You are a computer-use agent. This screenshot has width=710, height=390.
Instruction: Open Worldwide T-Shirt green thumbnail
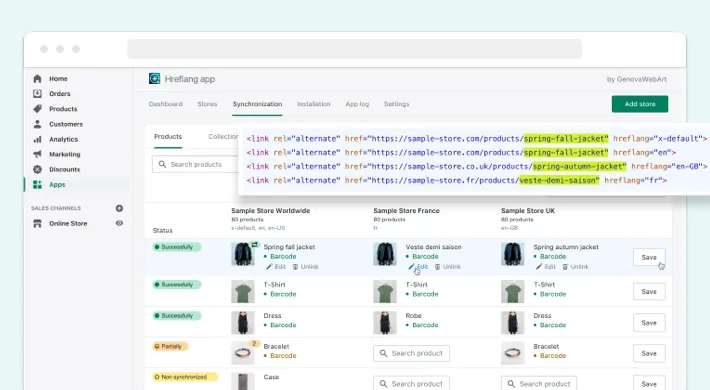coord(243,291)
